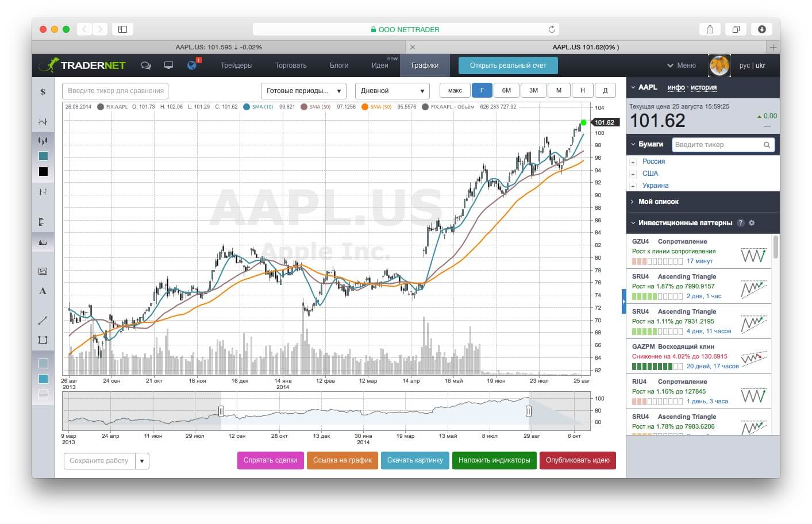Open the 'Идеи' menu item

pos(380,65)
